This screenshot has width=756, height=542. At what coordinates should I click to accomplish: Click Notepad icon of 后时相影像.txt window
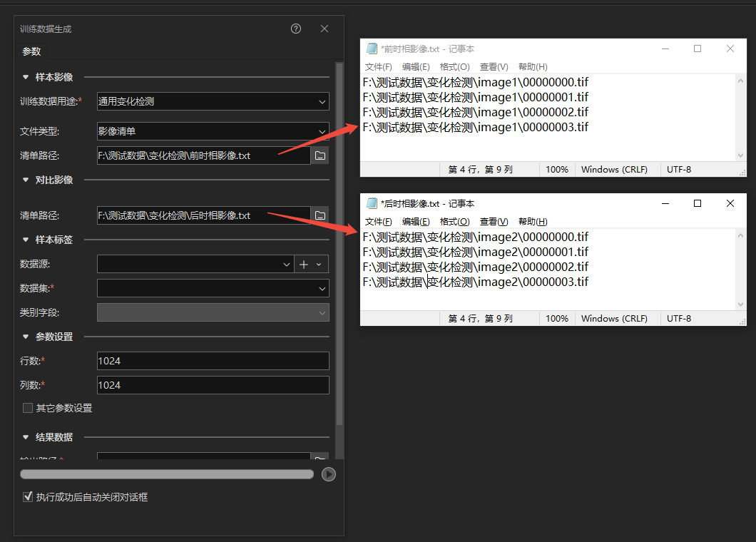tap(372, 204)
